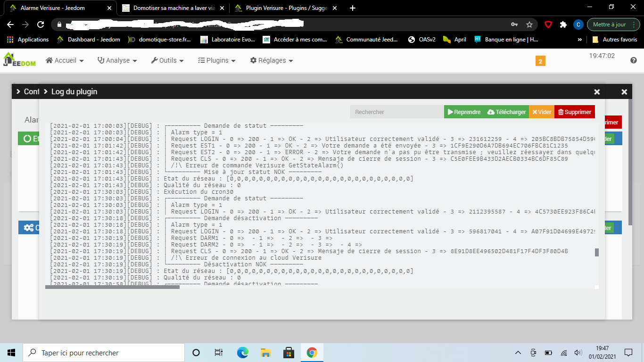Open Task View on the taskbar

coord(219,353)
